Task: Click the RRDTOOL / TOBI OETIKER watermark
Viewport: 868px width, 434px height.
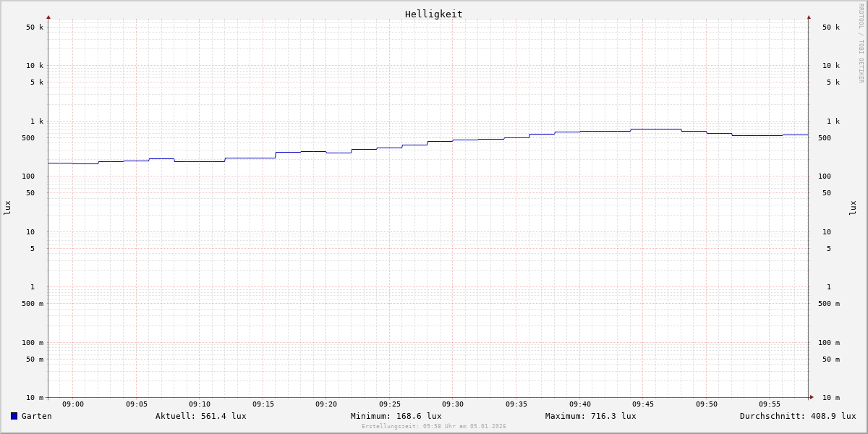Action: [x=861, y=43]
